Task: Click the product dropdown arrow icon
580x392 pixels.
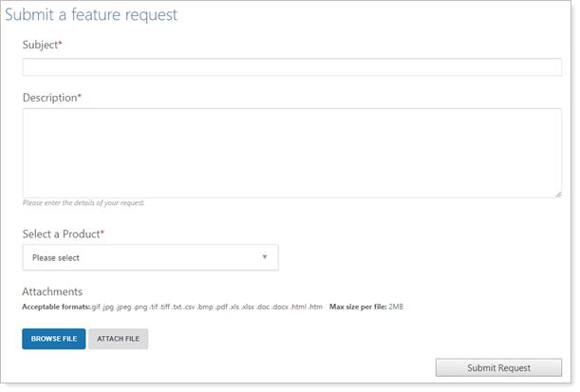Action: click(265, 257)
